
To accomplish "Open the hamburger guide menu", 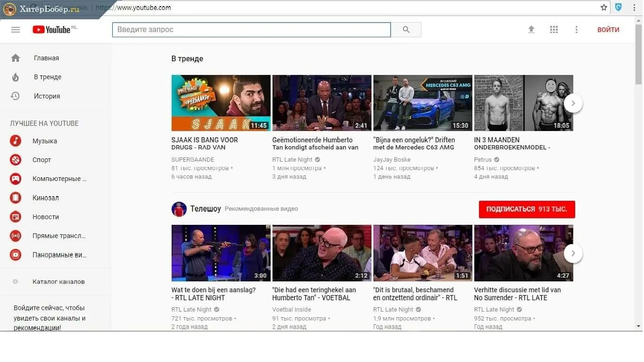I will pos(16,30).
